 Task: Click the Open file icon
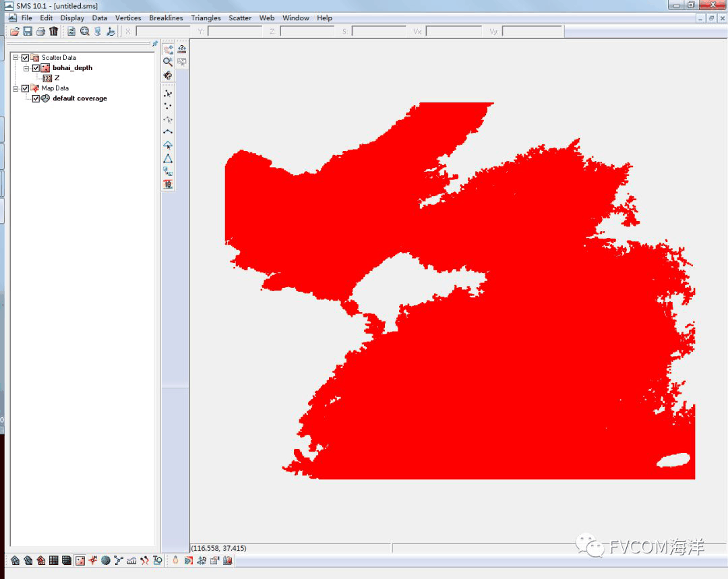pos(15,31)
